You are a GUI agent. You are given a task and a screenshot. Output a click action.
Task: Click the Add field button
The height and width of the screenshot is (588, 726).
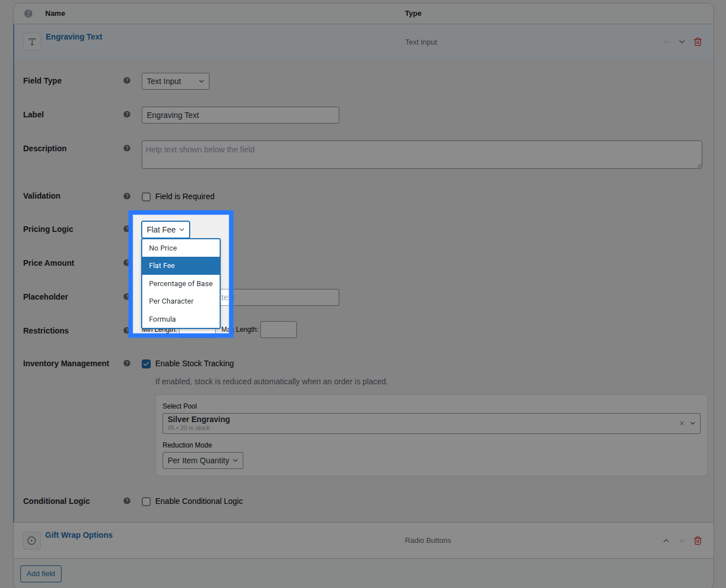click(41, 574)
